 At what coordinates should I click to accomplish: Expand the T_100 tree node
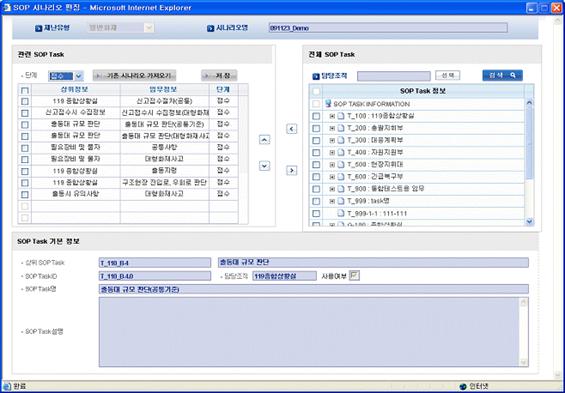point(332,116)
